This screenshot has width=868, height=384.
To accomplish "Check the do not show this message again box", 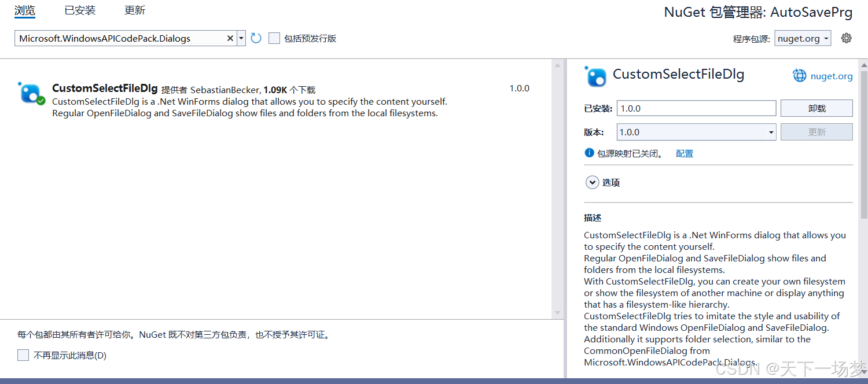I will click(x=23, y=355).
